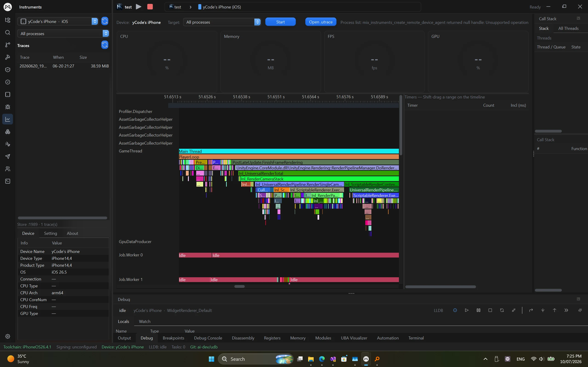
Task: Open the UBA Visualizer tab
Action: click(354, 338)
